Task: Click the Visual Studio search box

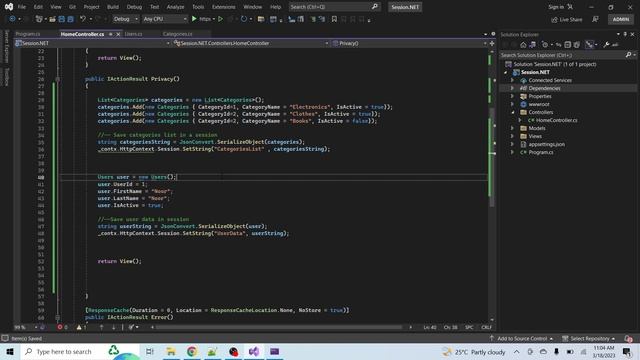Action: [334, 7]
